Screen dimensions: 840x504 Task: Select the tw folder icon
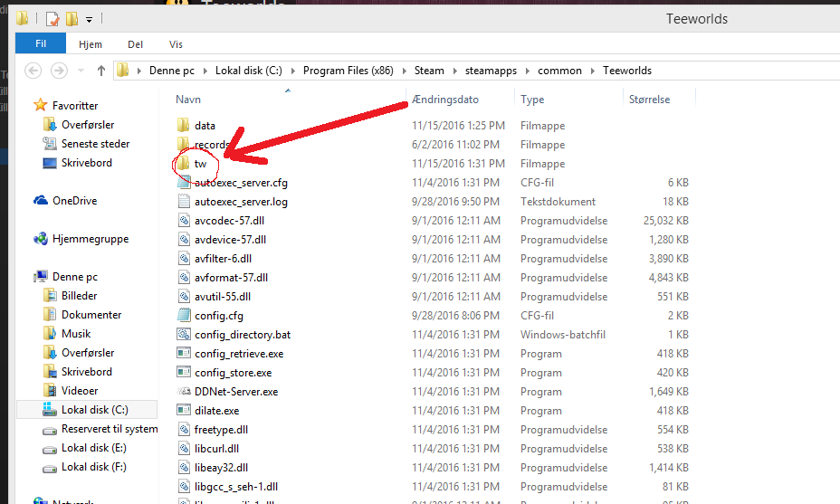coord(184,164)
